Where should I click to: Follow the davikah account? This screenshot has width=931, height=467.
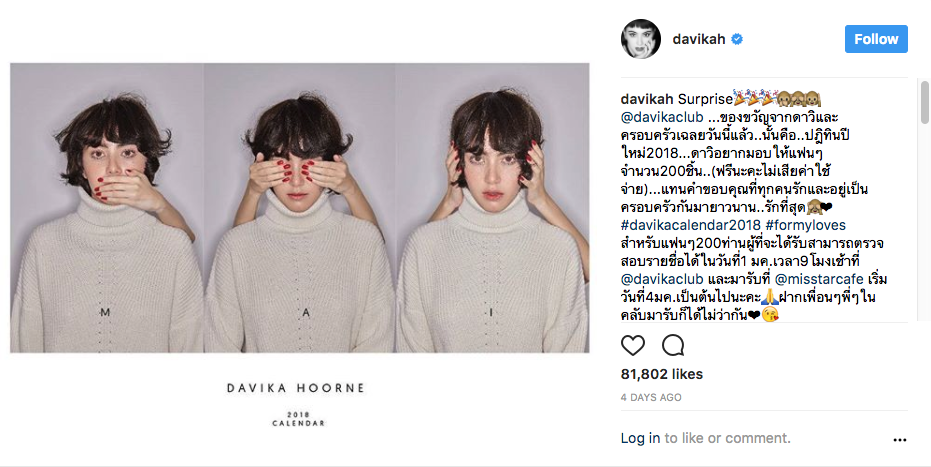pos(876,39)
